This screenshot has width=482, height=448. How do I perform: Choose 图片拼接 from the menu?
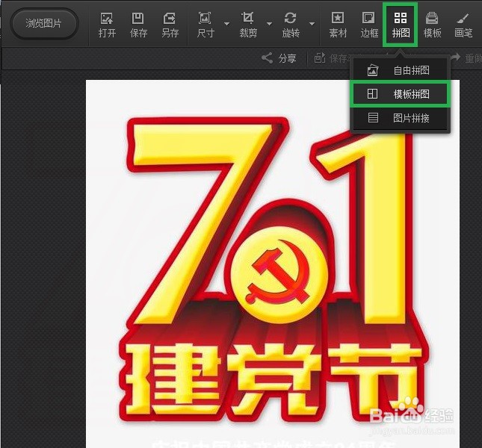[x=400, y=118]
